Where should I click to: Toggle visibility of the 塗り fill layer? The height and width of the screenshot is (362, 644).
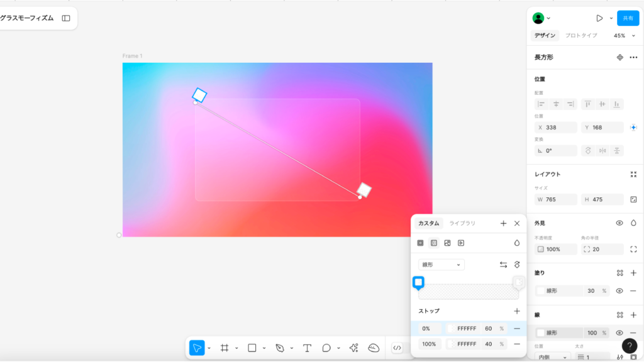click(619, 291)
